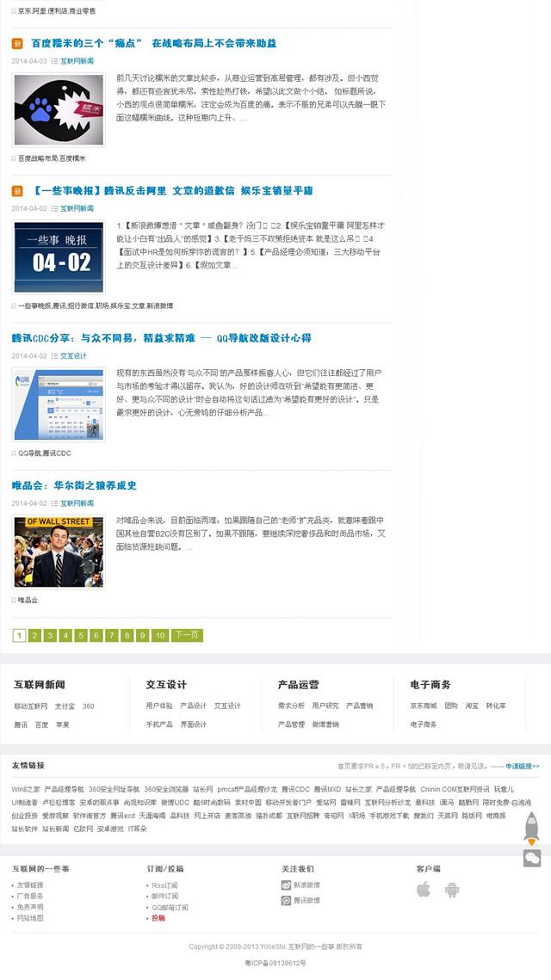This screenshot has height=980, width=551.
Task: Open 广告服务 footer link
Action: click(x=30, y=897)
